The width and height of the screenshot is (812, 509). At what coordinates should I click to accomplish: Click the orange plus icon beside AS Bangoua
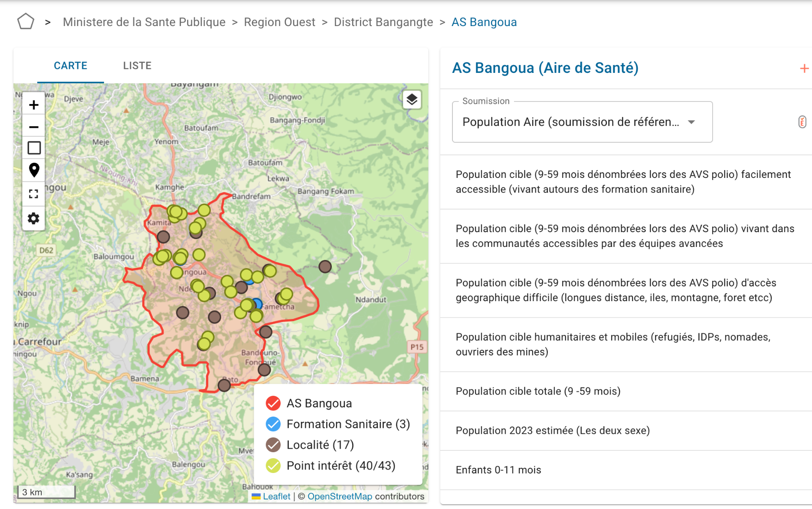804,69
